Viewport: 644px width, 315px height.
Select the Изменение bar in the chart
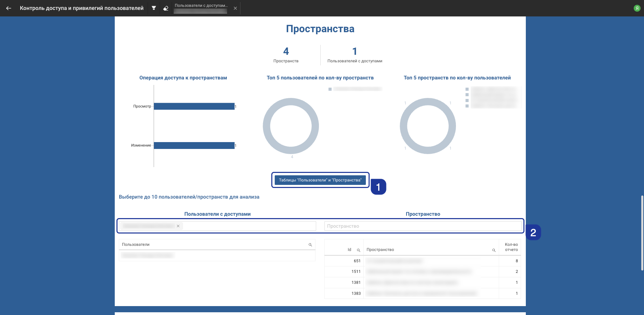pyautogui.click(x=194, y=146)
